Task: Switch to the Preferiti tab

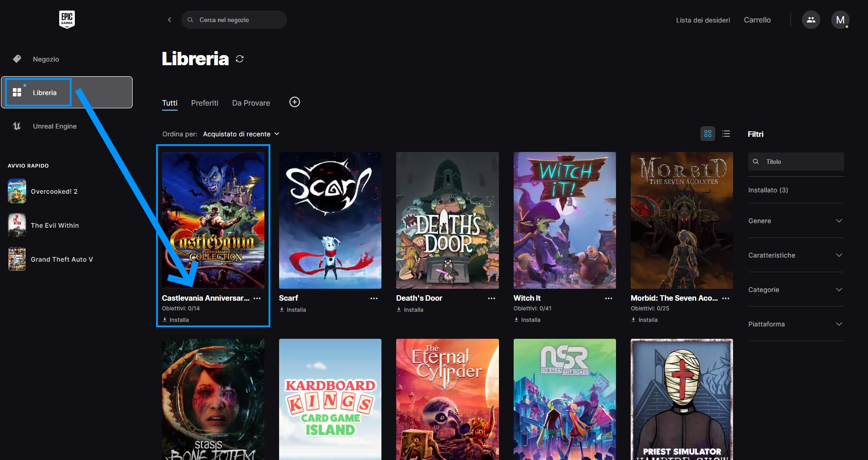Action: (x=205, y=103)
